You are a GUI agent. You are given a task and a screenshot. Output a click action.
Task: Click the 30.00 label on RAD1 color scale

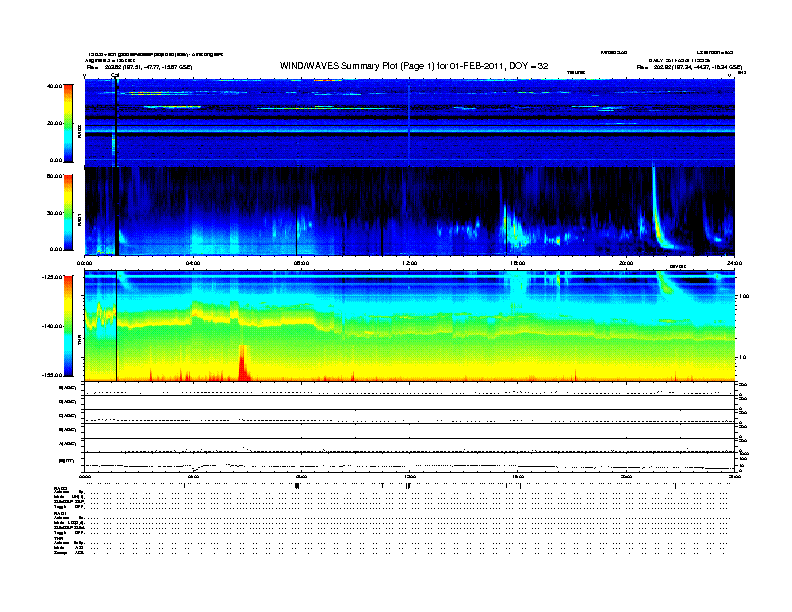click(54, 213)
